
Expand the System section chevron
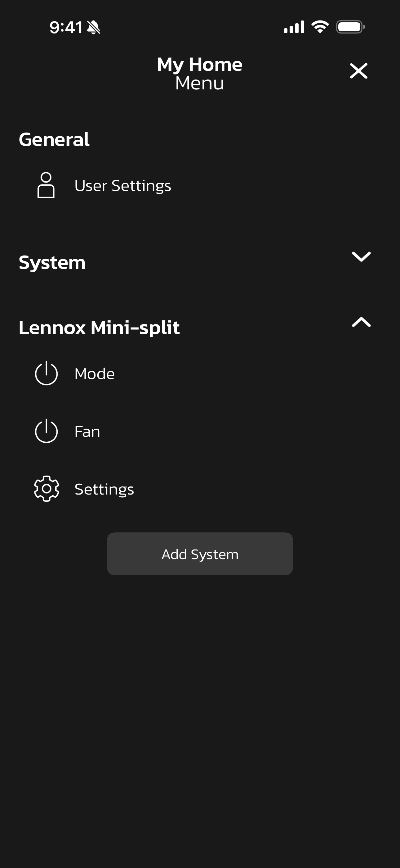pos(361,256)
